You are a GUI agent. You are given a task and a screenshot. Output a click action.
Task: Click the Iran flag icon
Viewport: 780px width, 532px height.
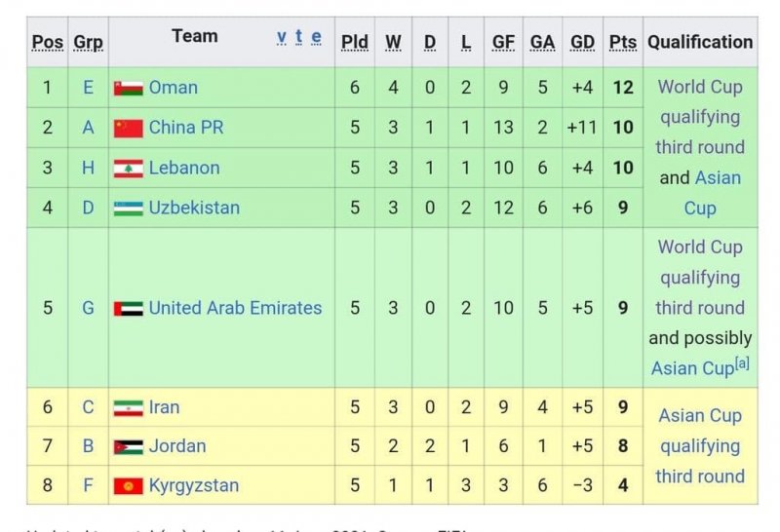128,407
